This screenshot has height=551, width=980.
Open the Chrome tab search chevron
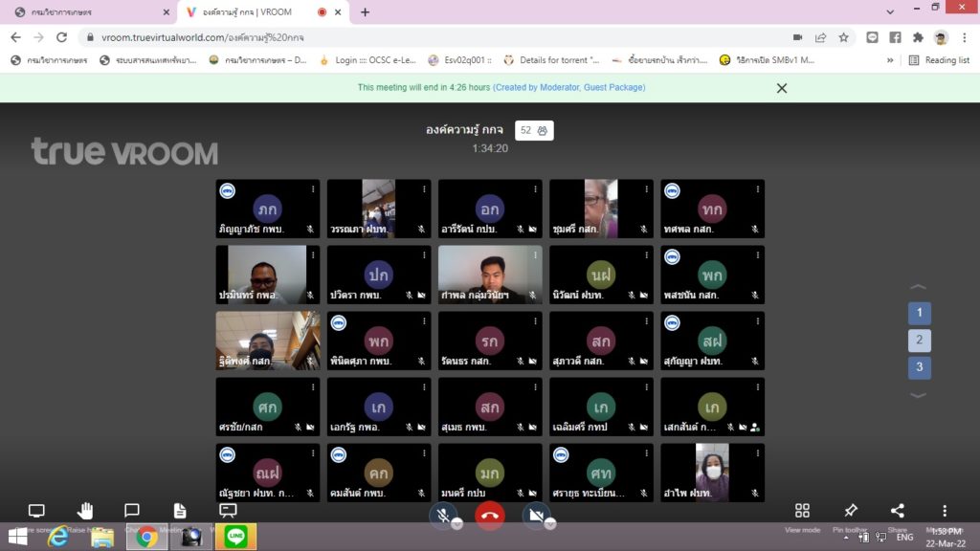(890, 11)
